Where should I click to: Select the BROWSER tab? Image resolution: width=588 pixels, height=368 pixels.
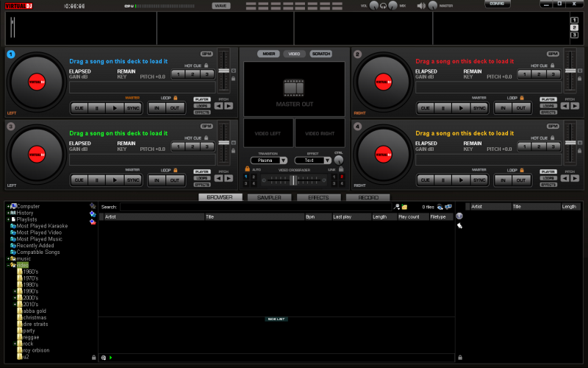220,197
